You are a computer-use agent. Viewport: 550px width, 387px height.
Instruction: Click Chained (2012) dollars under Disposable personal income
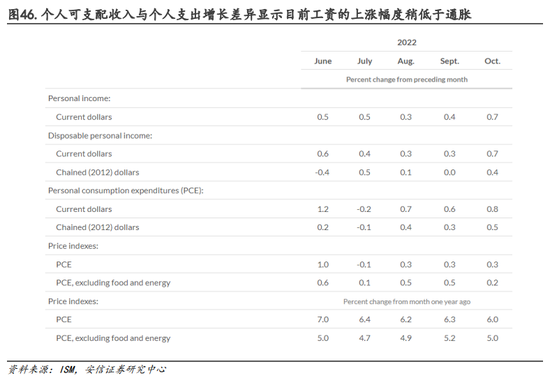point(98,172)
